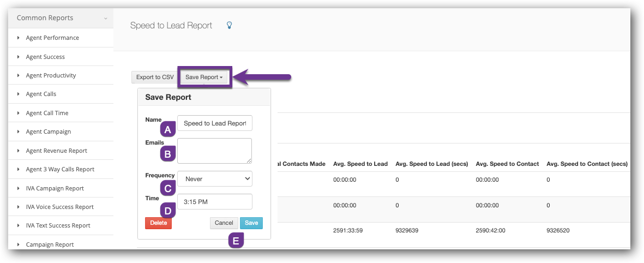Open the Agent Calls report
The height and width of the screenshot is (263, 644).
(x=41, y=94)
